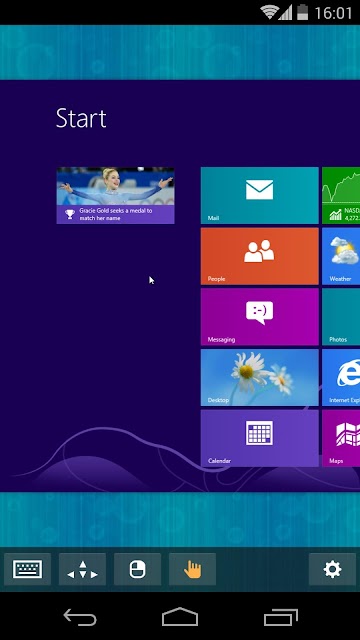The height and width of the screenshot is (640, 360).
Task: Open the Calendar tile
Action: [x=260, y=438]
